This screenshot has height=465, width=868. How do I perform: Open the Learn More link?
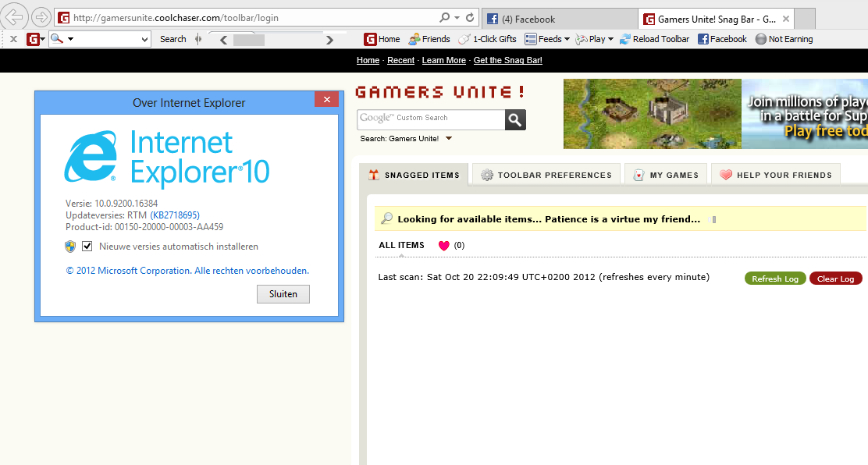point(444,60)
